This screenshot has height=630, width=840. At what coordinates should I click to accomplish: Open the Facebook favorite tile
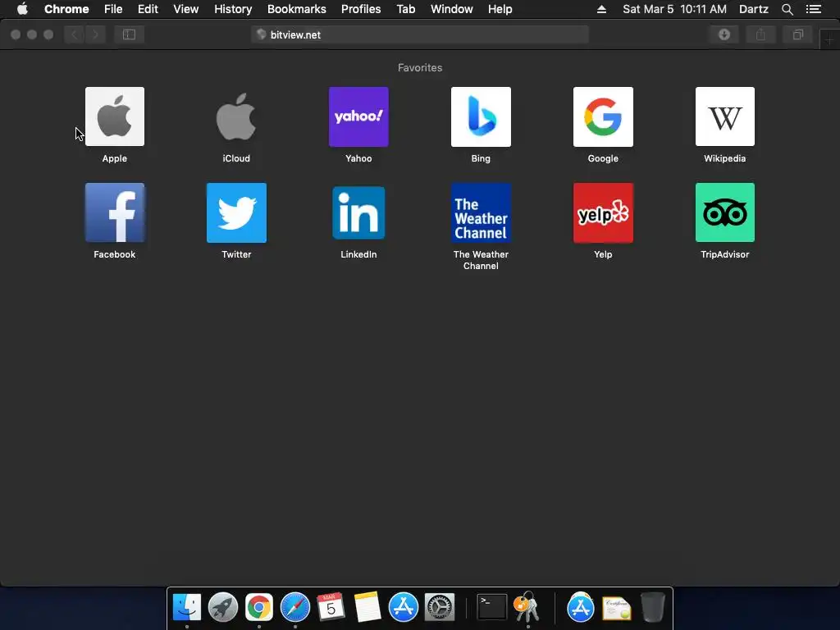(115, 212)
